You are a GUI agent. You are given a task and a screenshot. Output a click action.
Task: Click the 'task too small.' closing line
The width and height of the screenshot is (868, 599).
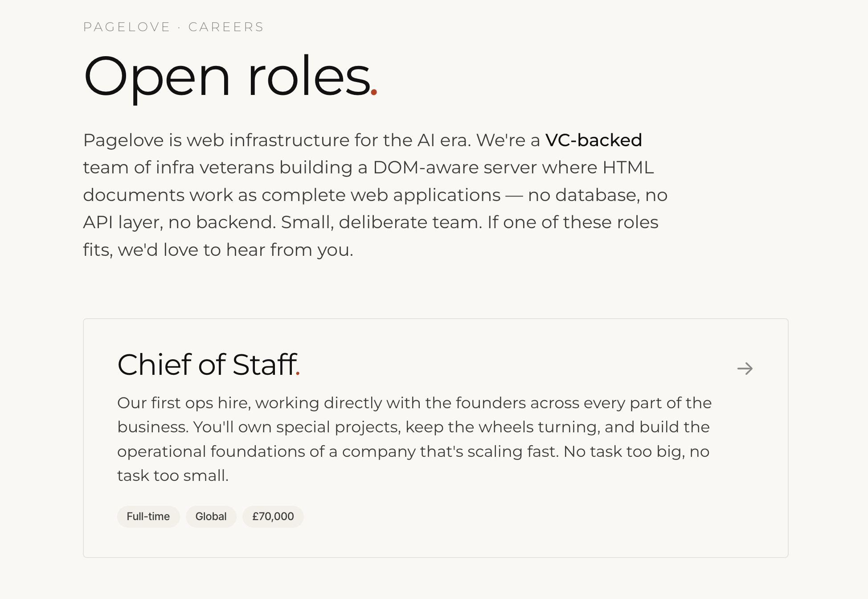click(x=173, y=476)
